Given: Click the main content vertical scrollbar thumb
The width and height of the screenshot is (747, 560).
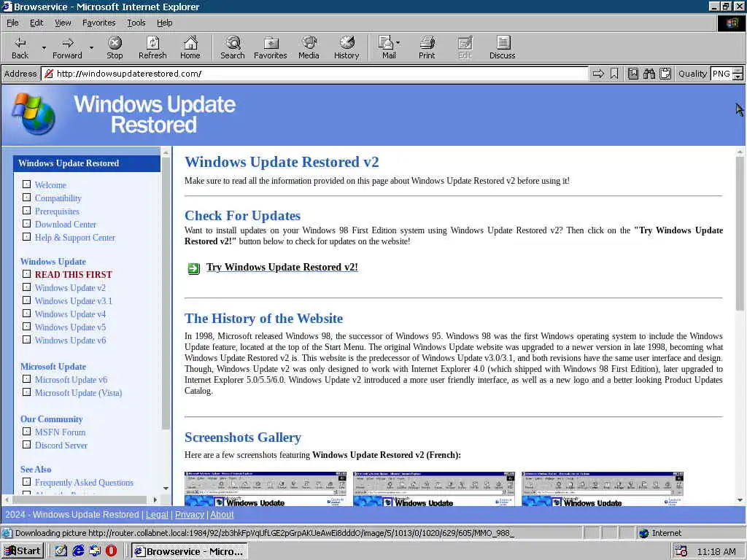Looking at the screenshot, I should pyautogui.click(x=740, y=233).
